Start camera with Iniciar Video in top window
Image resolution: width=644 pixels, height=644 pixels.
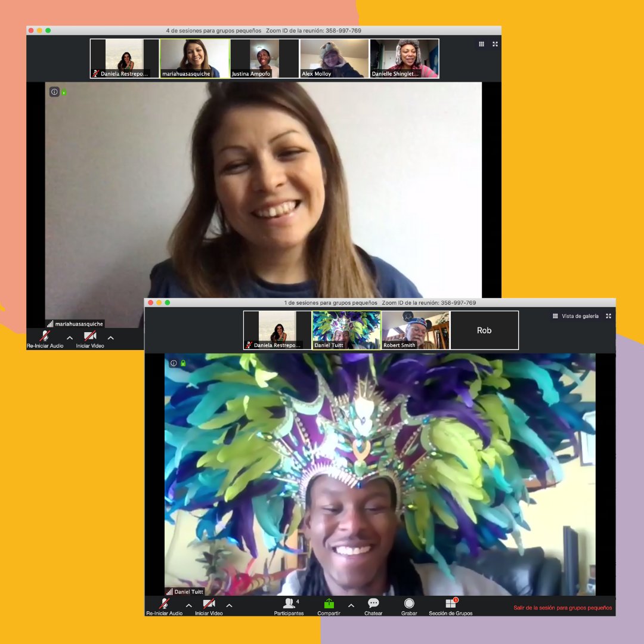90,339
